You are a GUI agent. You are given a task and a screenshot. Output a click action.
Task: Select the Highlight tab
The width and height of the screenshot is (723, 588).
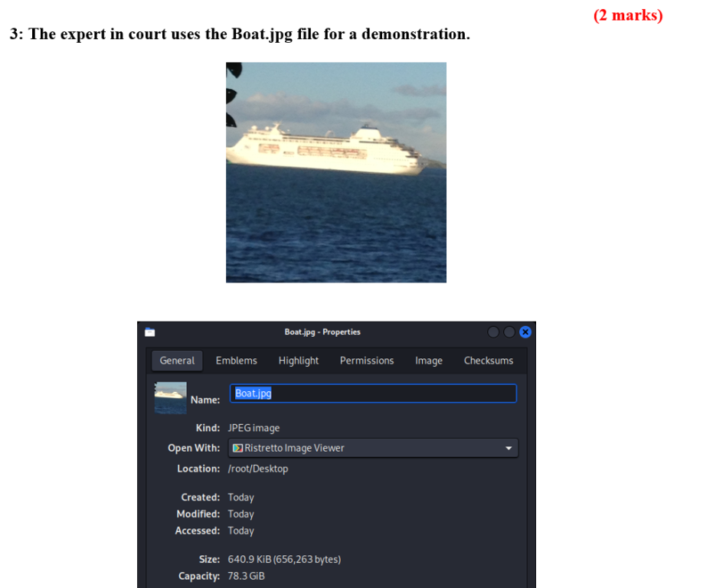click(298, 361)
